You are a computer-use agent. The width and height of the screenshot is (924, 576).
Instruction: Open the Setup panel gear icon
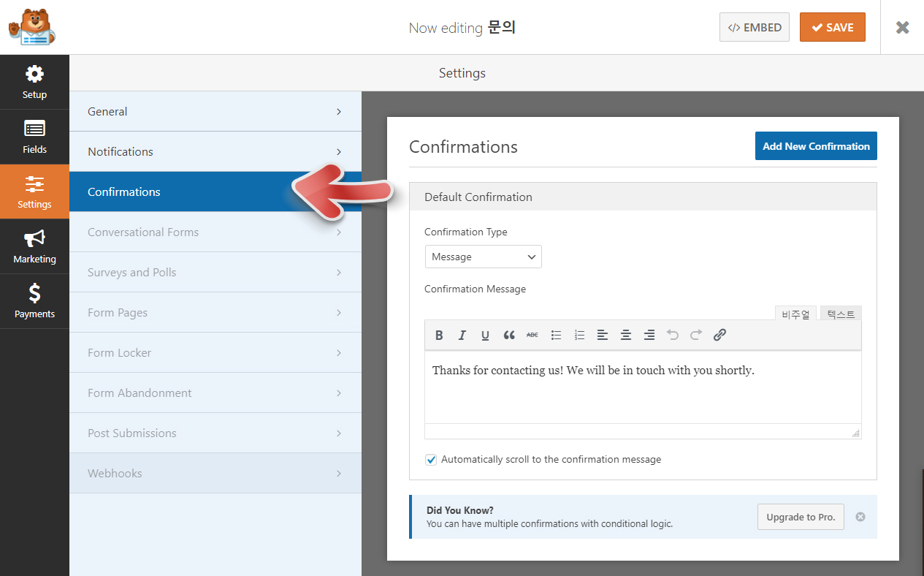tap(34, 75)
